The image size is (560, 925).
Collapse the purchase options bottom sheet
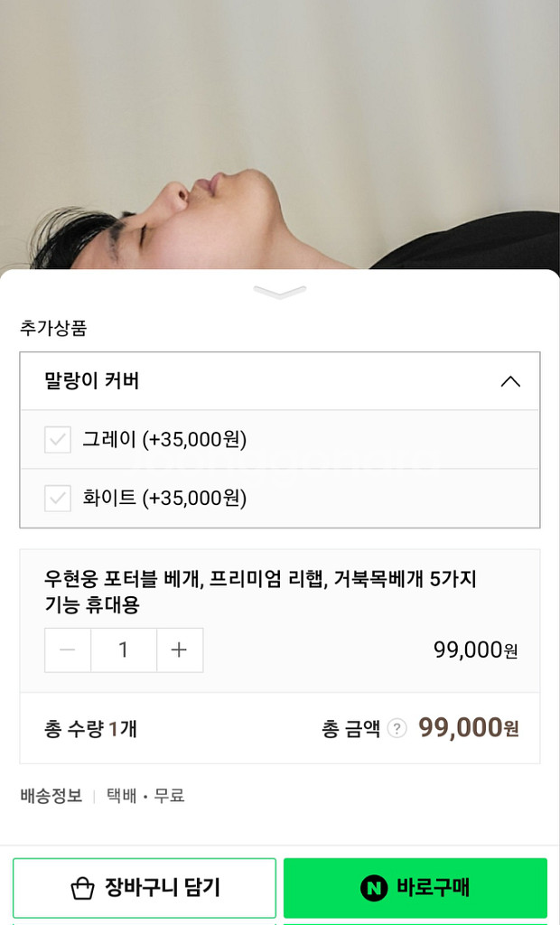tap(280, 291)
